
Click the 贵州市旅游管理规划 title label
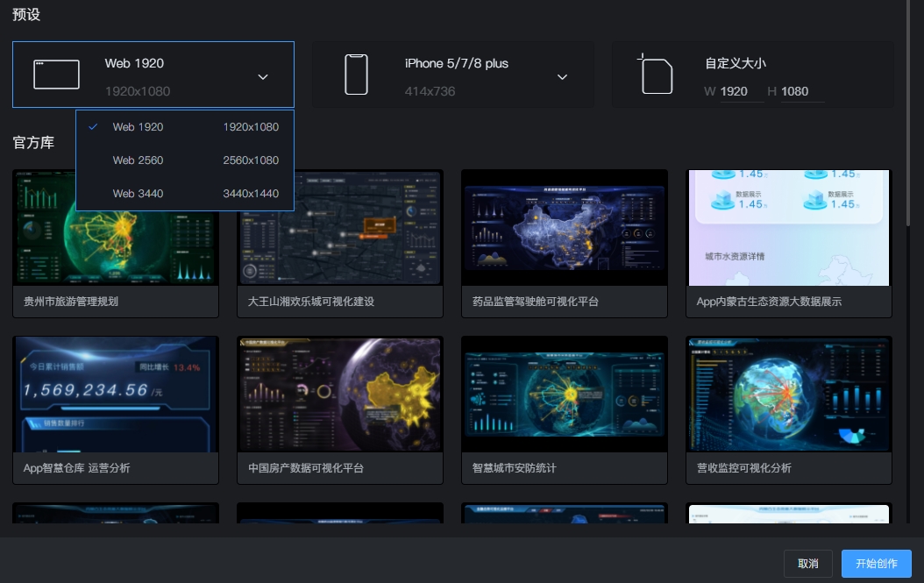[x=71, y=302]
